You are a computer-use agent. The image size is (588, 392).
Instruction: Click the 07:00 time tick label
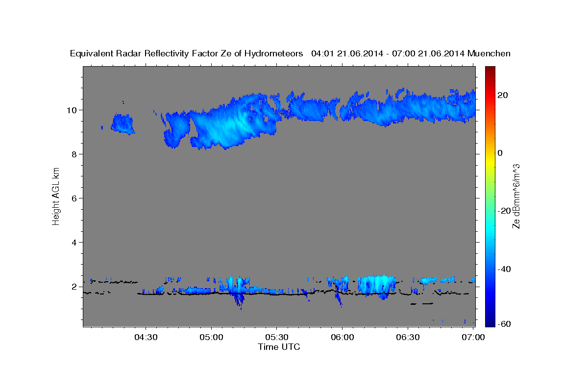(x=473, y=337)
